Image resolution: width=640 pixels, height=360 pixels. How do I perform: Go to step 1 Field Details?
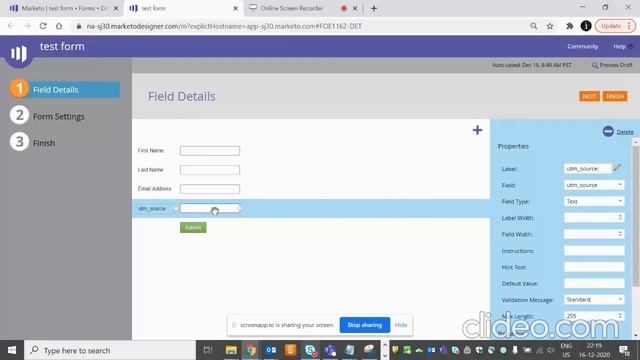pyautogui.click(x=65, y=89)
